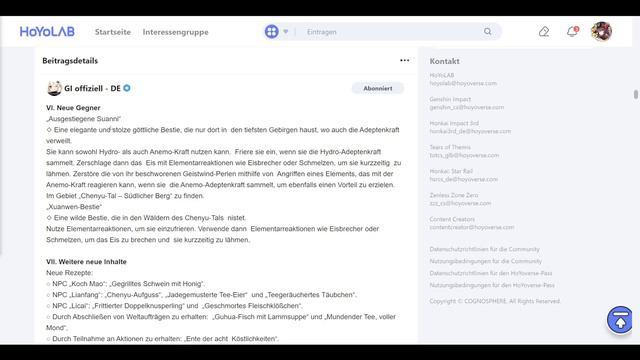This screenshot has height=360, width=640.
Task: Click the NPC „Lianfang" recipe line
Action: point(202,295)
